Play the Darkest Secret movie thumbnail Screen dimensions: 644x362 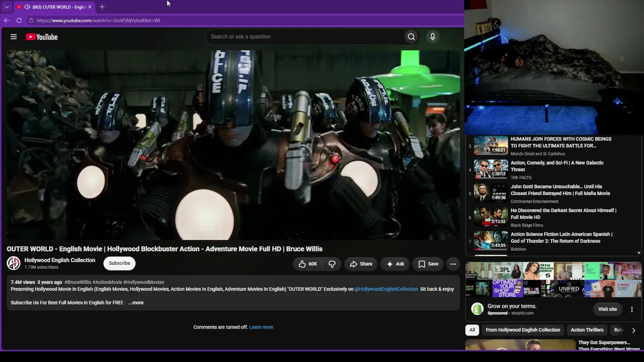point(491,217)
